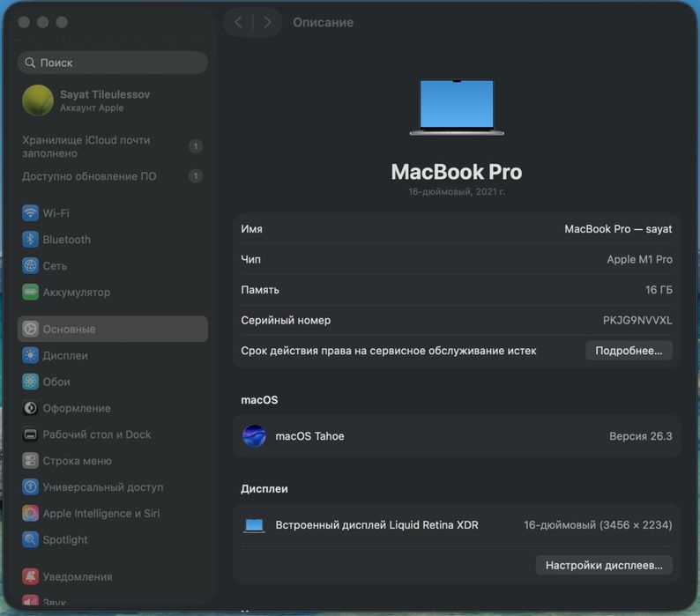Click the Память row label
The width and height of the screenshot is (700, 616).
(x=260, y=290)
